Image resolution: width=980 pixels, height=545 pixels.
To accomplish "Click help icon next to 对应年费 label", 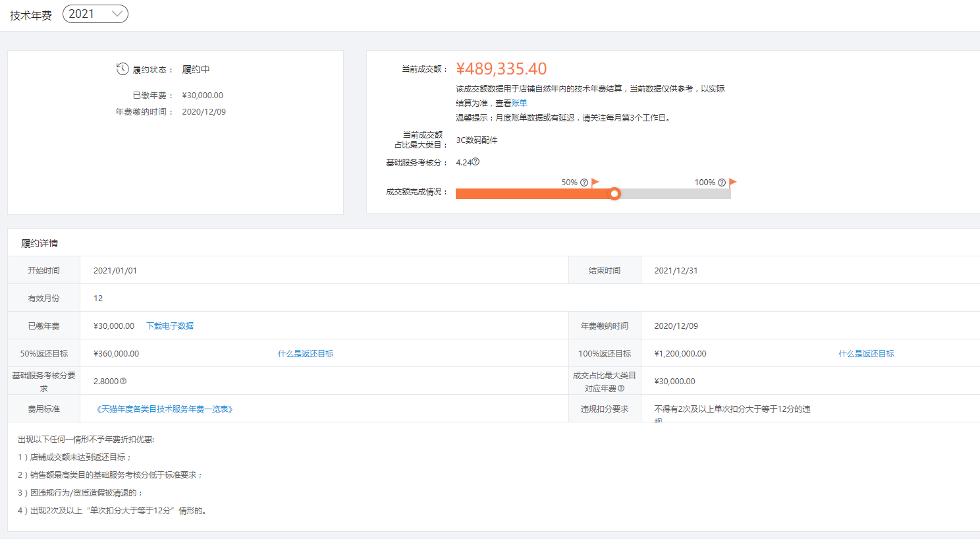I will pos(621,388).
